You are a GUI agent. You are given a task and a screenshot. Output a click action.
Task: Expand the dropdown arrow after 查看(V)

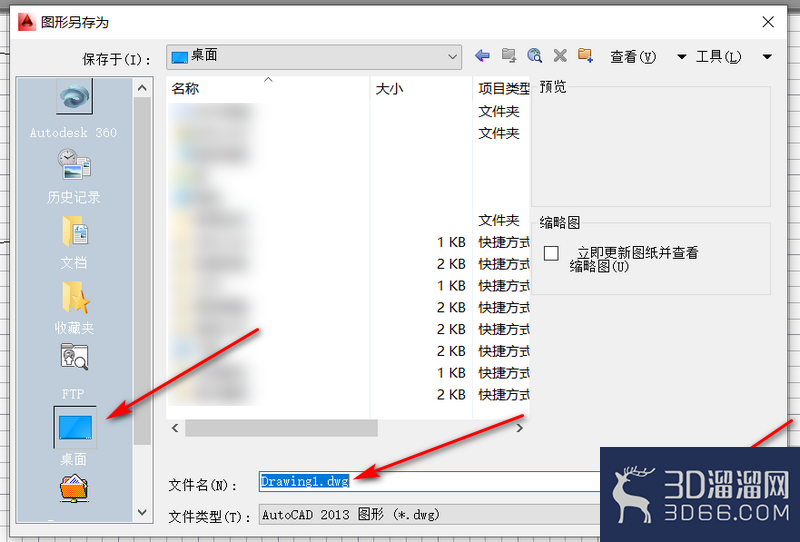(681, 57)
